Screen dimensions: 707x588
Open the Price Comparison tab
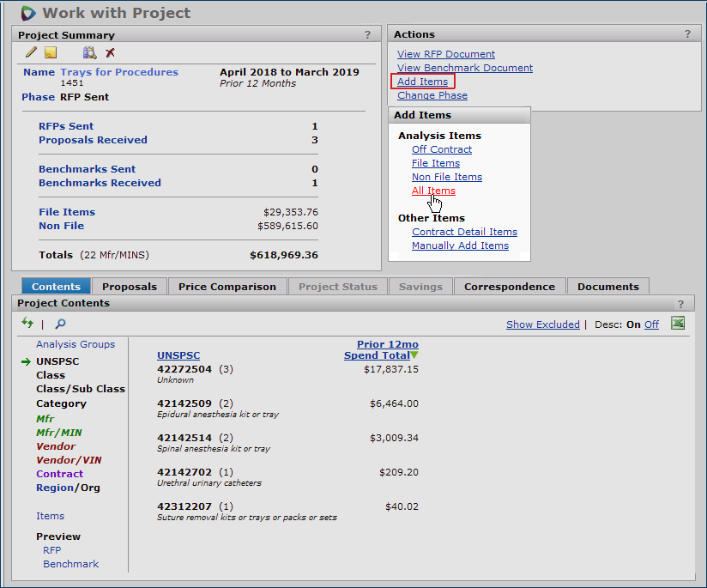pos(227,287)
